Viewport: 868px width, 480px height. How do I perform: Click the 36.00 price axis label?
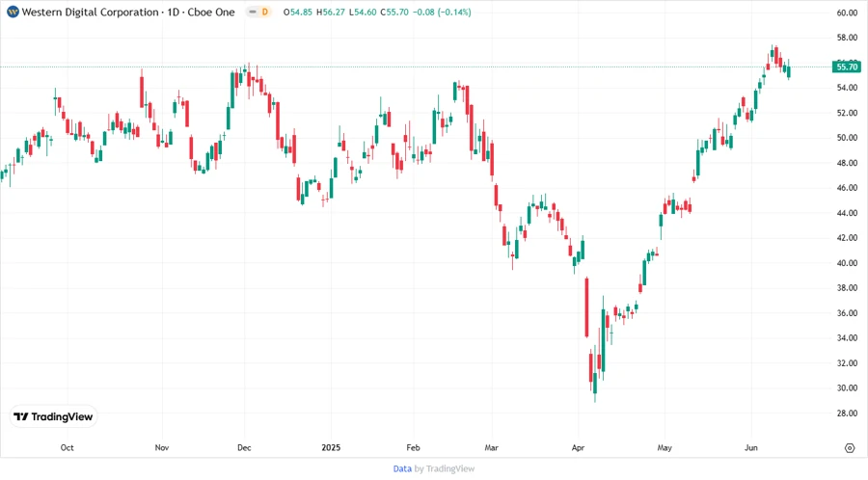coord(847,313)
